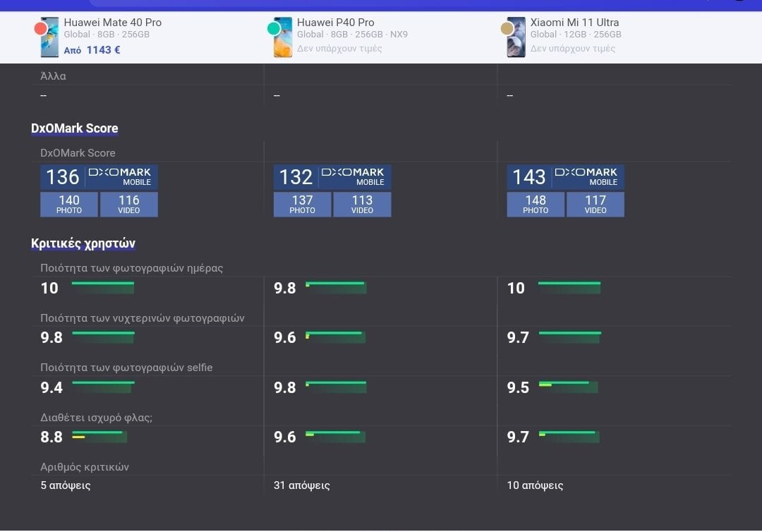Click the Δεν υπάρχουν τιμές text under Huawei P40 Pro
The width and height of the screenshot is (762, 532).
[x=339, y=49]
